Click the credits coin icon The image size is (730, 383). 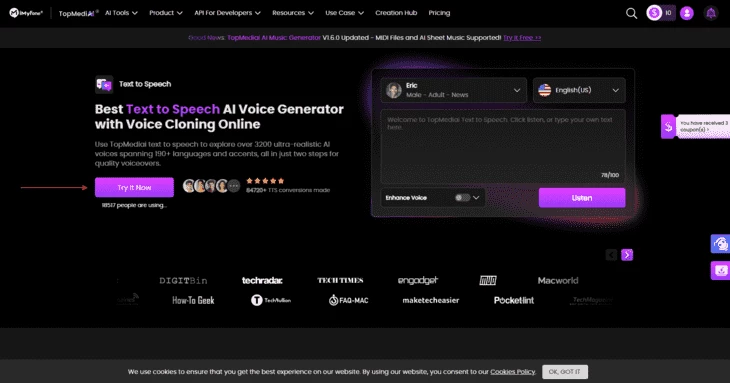(x=654, y=13)
